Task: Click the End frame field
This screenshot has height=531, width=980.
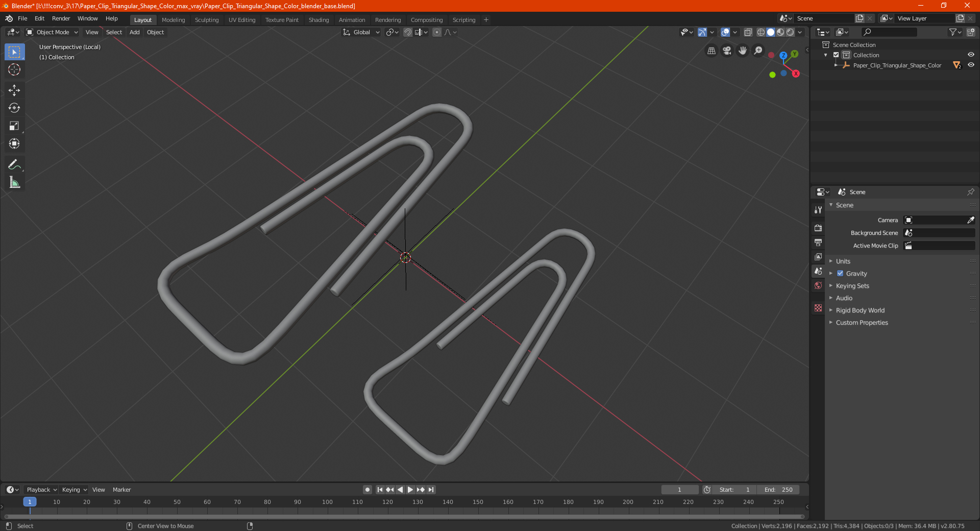Action: pos(778,490)
